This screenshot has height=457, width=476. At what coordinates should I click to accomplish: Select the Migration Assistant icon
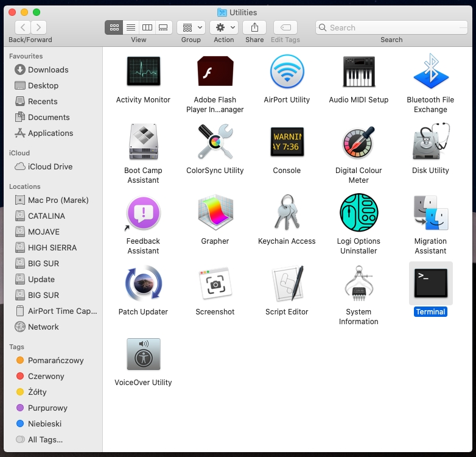(430, 213)
